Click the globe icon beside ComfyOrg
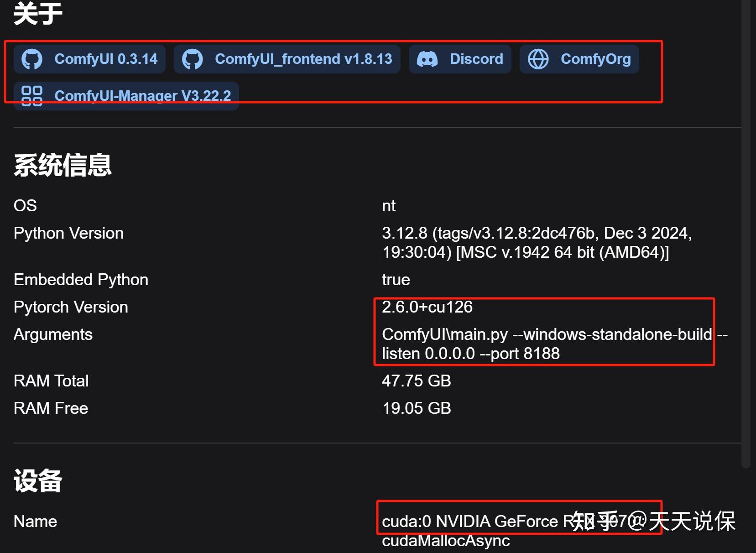The image size is (756, 553). [538, 59]
